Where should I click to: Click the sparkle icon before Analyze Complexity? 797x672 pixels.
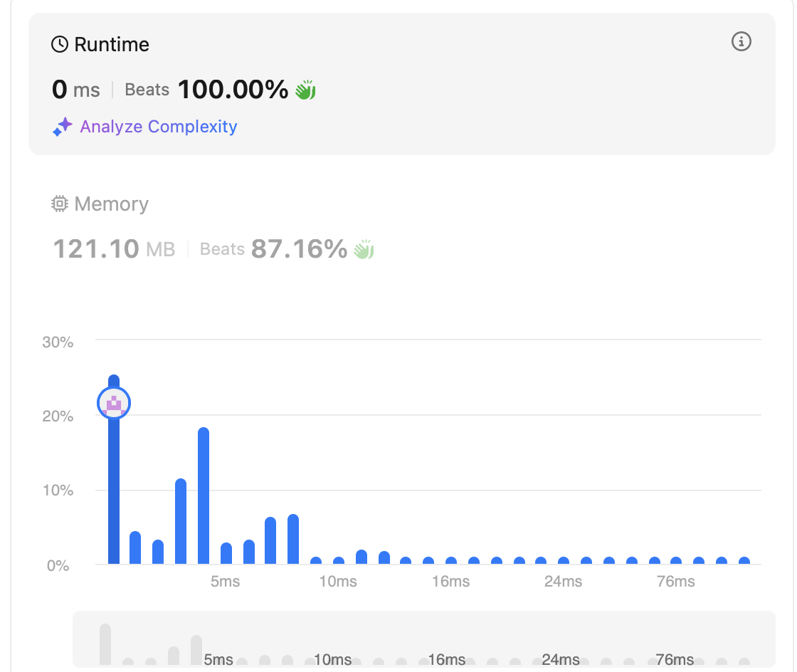(x=63, y=127)
